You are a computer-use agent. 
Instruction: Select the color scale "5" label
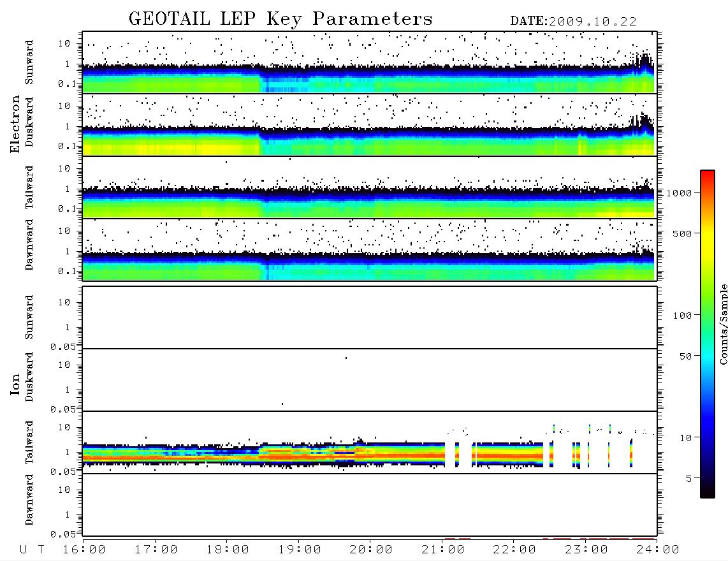(x=689, y=479)
